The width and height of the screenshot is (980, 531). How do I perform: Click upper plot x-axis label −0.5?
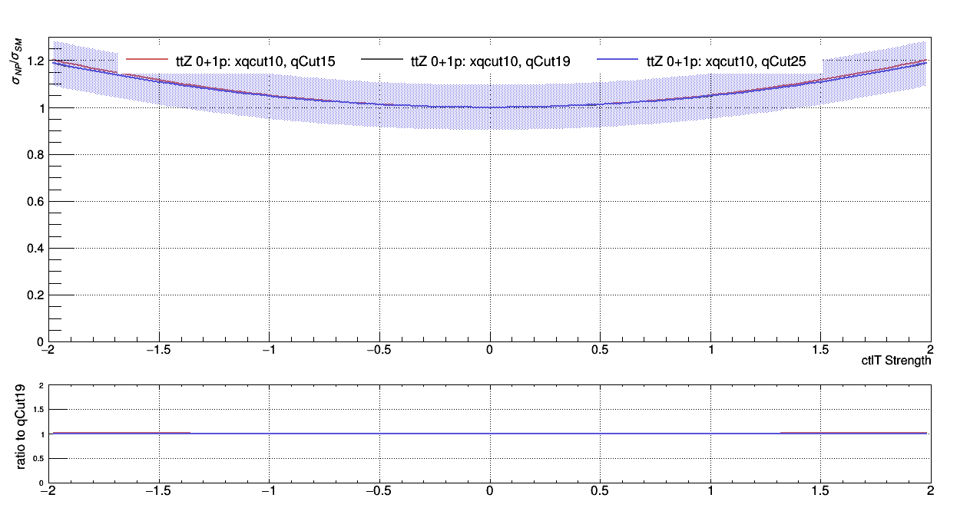point(379,349)
